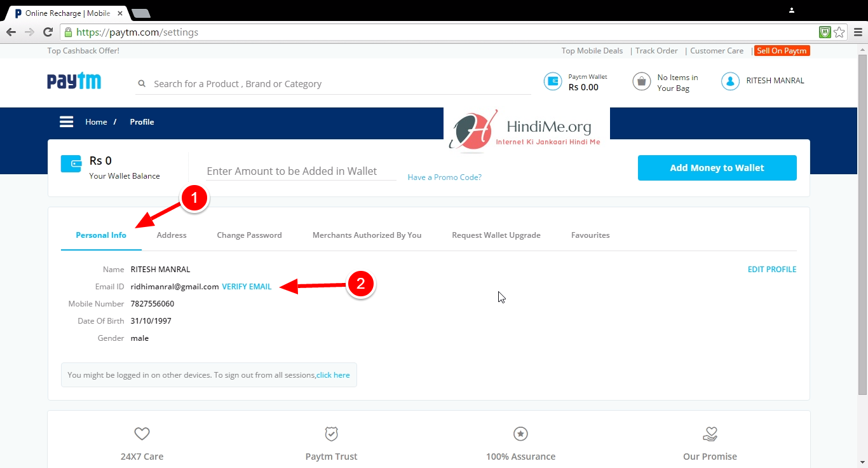Image resolution: width=868 pixels, height=468 pixels.
Task: Click the Rs 0.00 wallet amount in header
Action: click(583, 87)
